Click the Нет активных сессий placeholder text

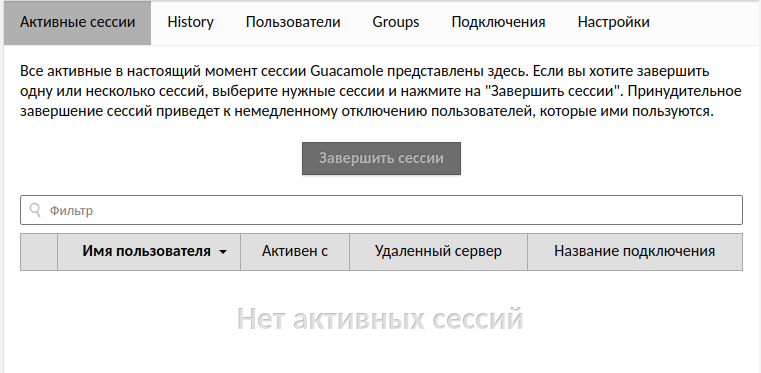[x=380, y=319]
